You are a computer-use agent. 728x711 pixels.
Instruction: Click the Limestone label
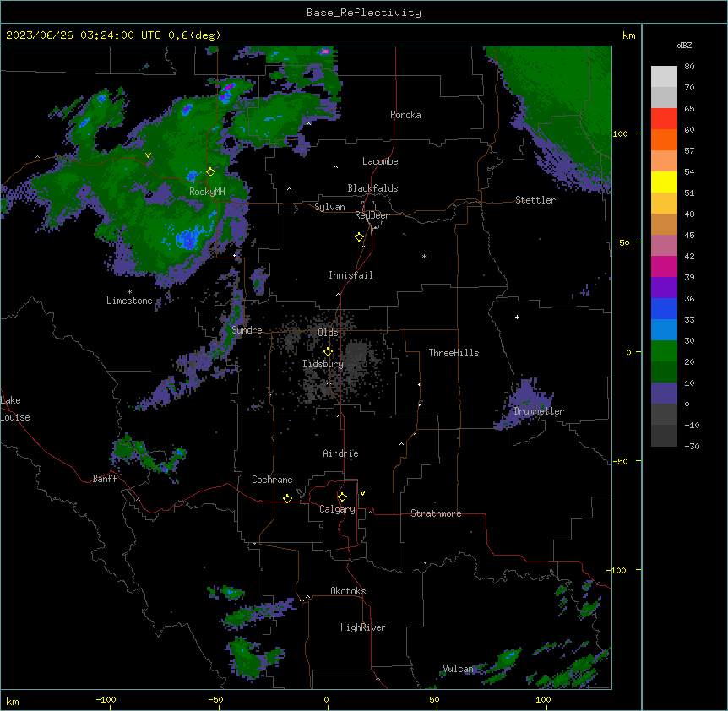tap(129, 301)
